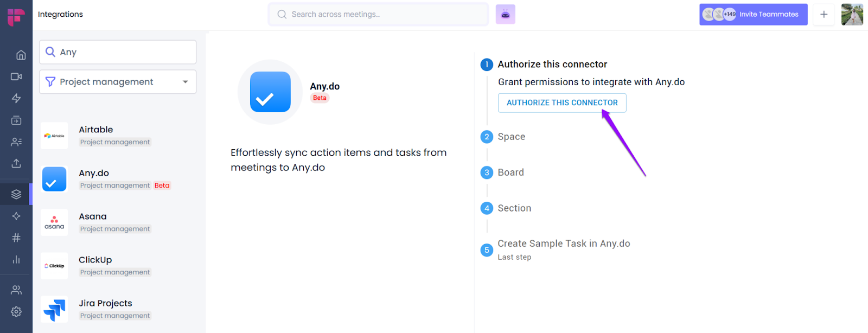Viewport: 868px width, 333px height.
Task: Open the video camera meetings icon
Action: (x=16, y=76)
